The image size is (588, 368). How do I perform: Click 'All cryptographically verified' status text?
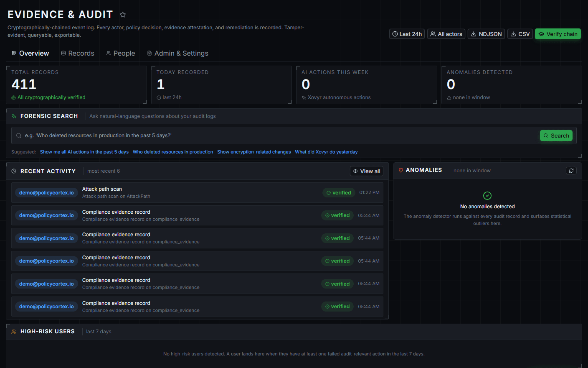(51, 97)
